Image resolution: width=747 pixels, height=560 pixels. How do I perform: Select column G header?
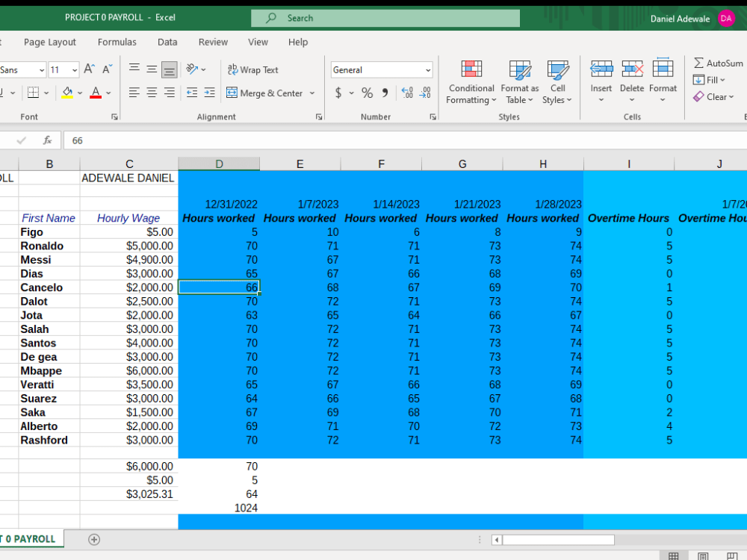462,164
